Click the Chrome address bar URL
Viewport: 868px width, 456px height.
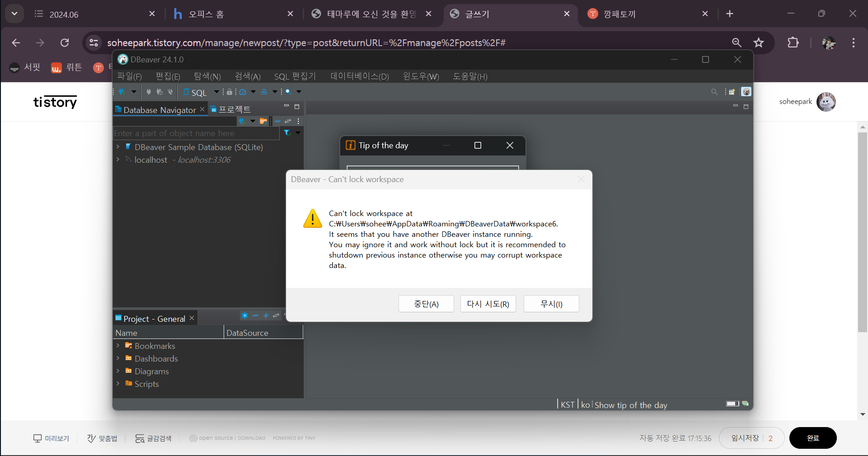[306, 42]
